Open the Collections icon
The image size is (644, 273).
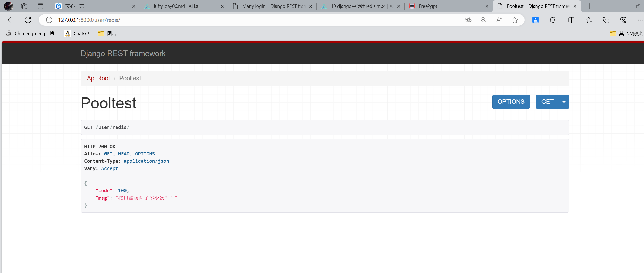pyautogui.click(x=606, y=20)
